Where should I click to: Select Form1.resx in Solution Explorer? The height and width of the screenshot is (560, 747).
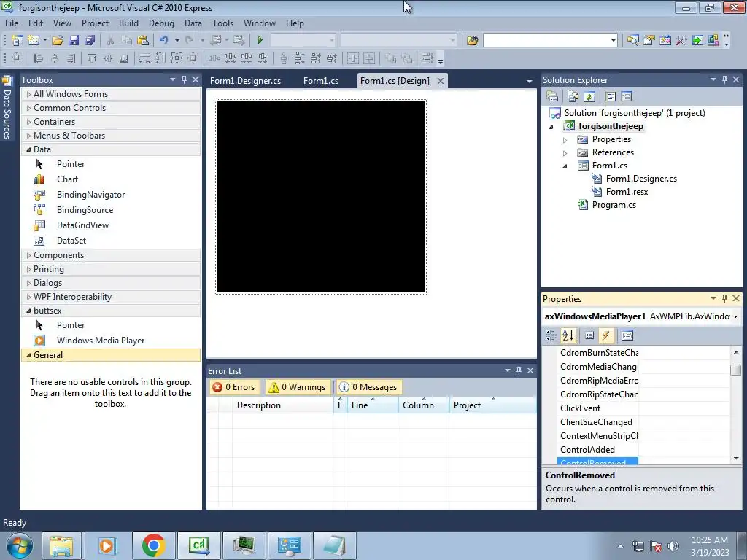coord(627,192)
